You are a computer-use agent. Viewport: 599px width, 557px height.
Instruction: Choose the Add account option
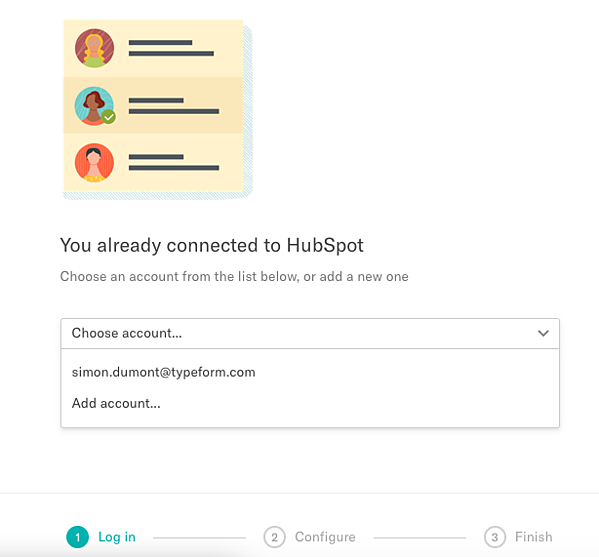116,403
